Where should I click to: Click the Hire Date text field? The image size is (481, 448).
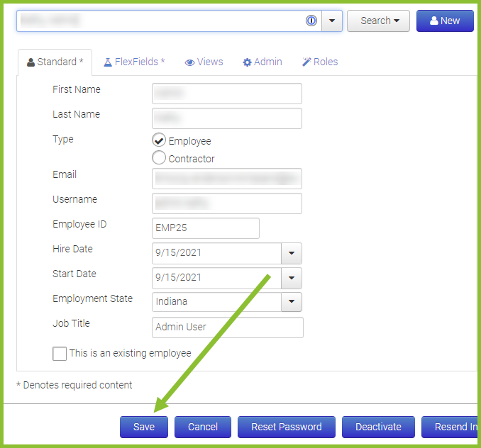point(216,253)
